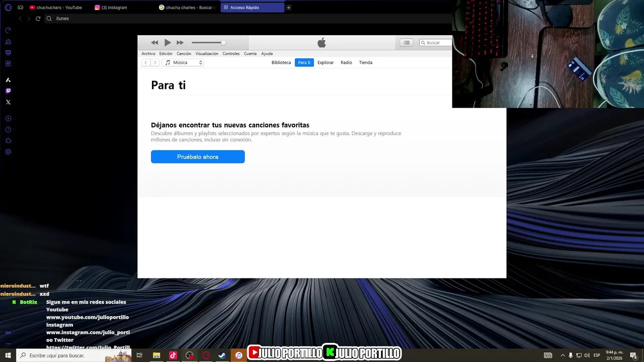This screenshot has width=644, height=362.
Task: Switch to the Explorar tab
Action: click(326, 63)
